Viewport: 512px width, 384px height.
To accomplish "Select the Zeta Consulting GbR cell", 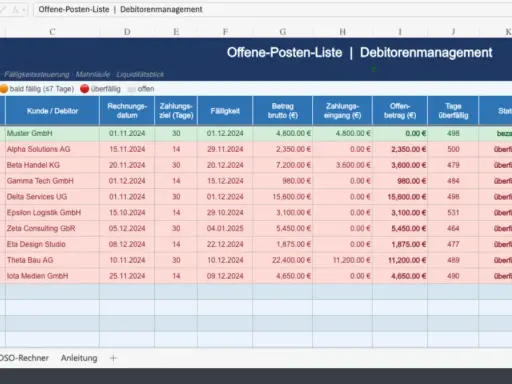I will [52, 228].
